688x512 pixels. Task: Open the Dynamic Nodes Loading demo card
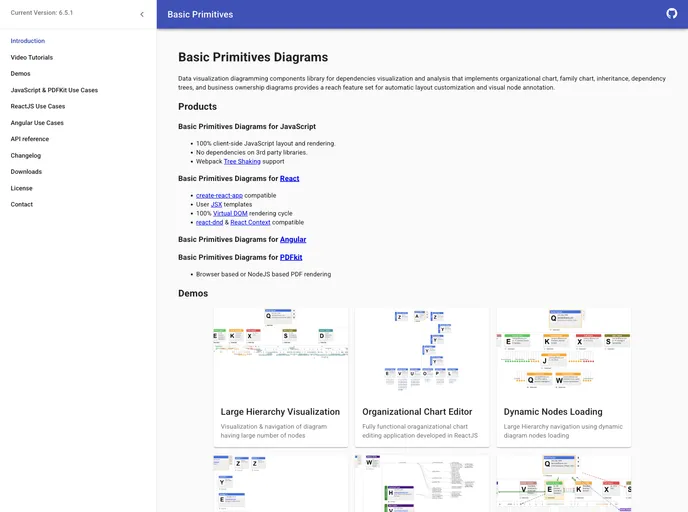coord(564,377)
